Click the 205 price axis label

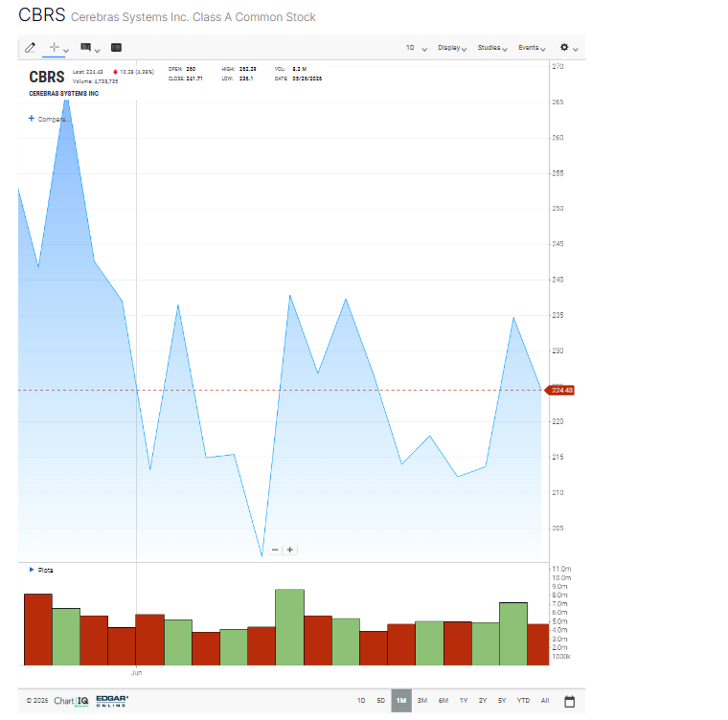pyautogui.click(x=557, y=529)
